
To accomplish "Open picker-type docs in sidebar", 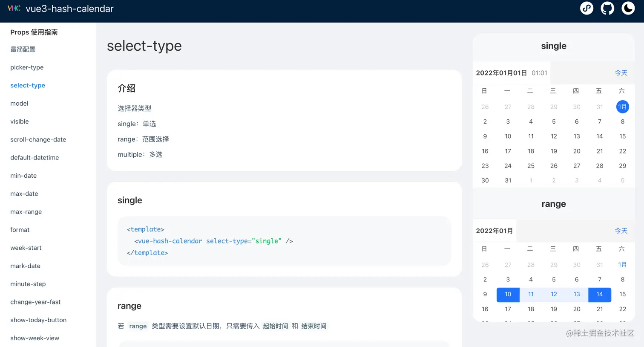I will point(27,67).
